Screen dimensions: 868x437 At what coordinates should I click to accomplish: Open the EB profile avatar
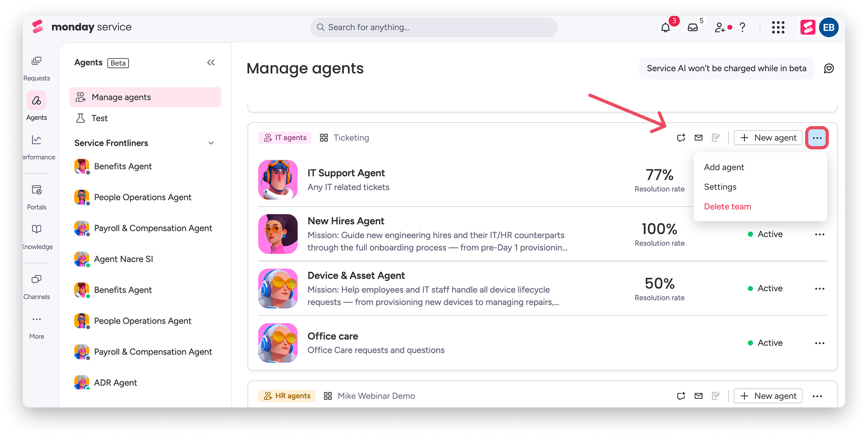coord(829,27)
